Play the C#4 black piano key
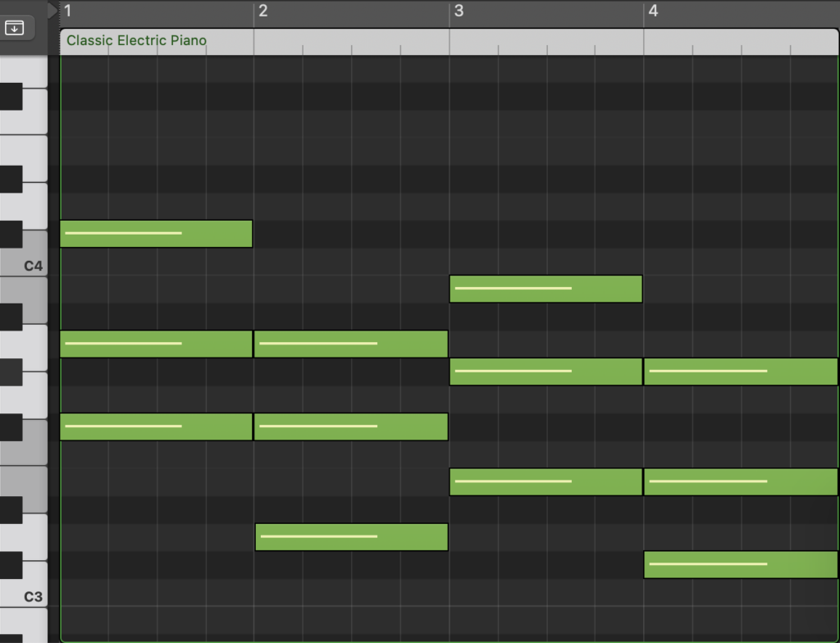The image size is (840, 643). pos(11,234)
